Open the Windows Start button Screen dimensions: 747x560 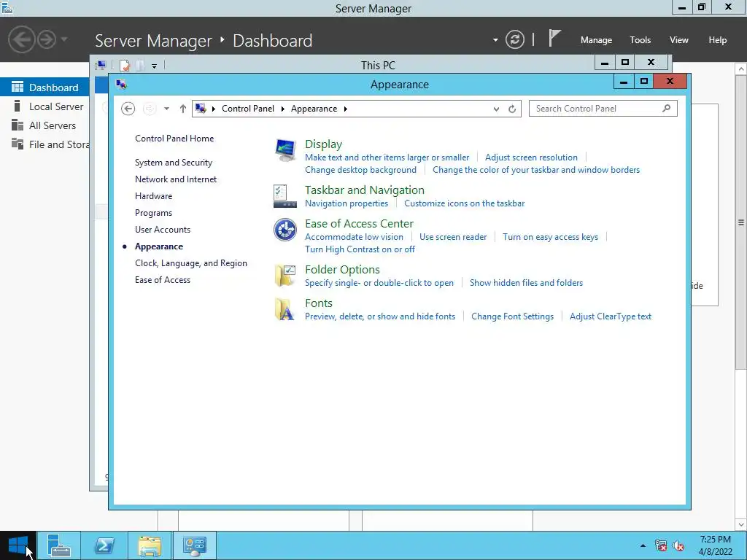(x=18, y=545)
